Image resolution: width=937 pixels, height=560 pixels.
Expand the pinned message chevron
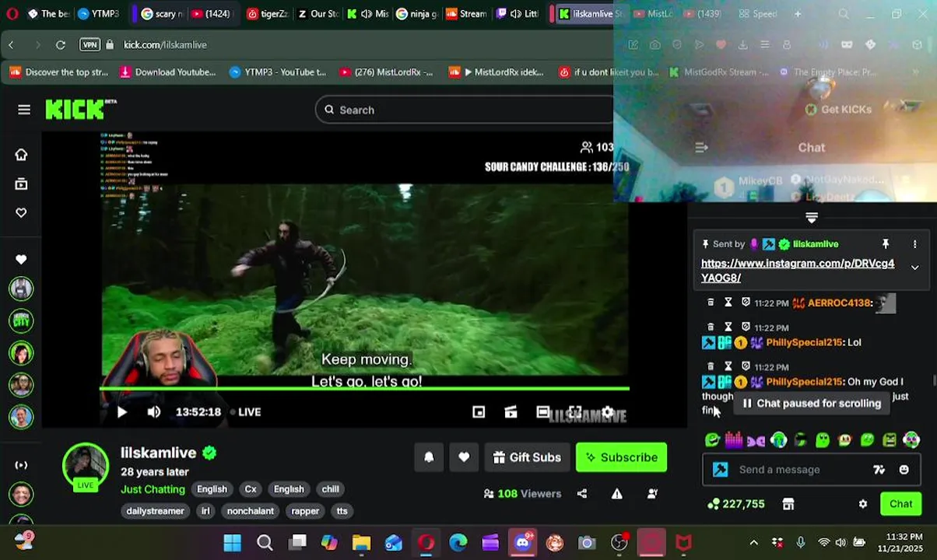[914, 268]
